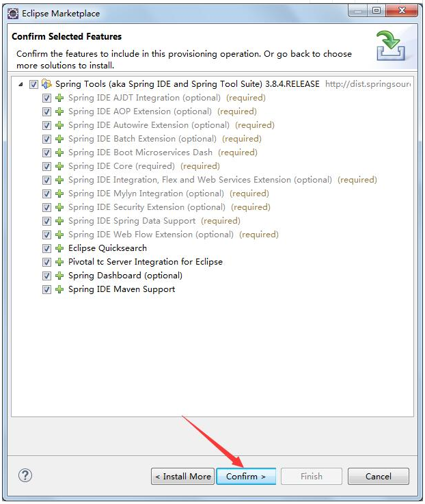Toggle Integration, Flex and Web Services checkbox
Screen dimensions: 425x504
(x=46, y=180)
